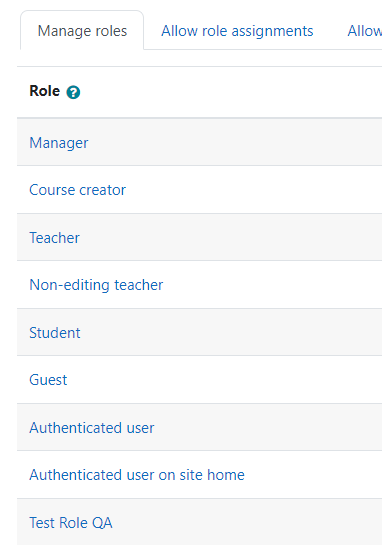
Task: Open the Manager role link
Action: (x=59, y=143)
